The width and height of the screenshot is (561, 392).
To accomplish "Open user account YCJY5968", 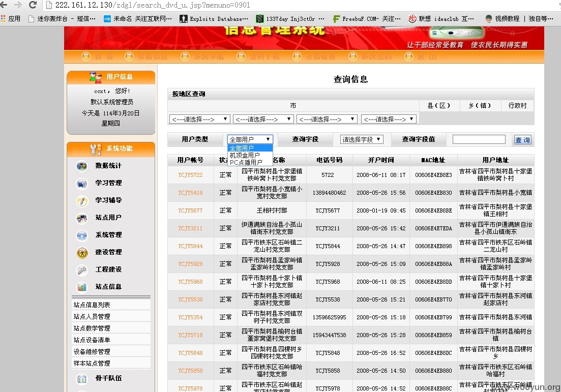I will pos(190,282).
